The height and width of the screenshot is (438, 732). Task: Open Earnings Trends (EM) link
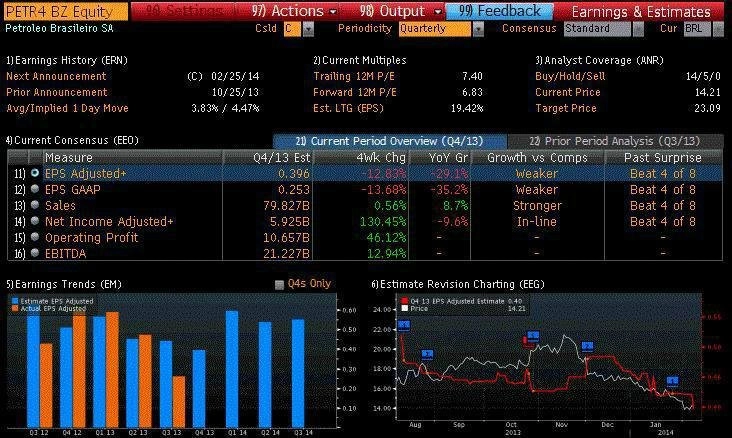click(x=63, y=284)
